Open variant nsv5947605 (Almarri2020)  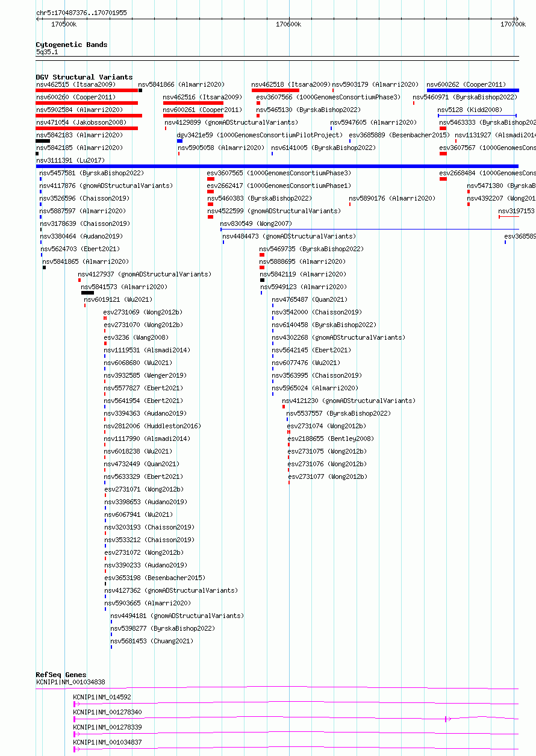373,122
